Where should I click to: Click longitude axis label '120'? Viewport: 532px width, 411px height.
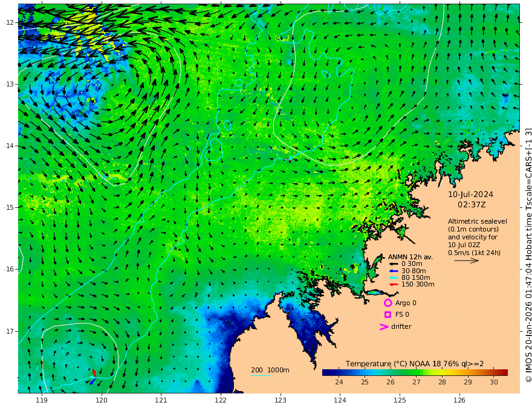[102, 401]
